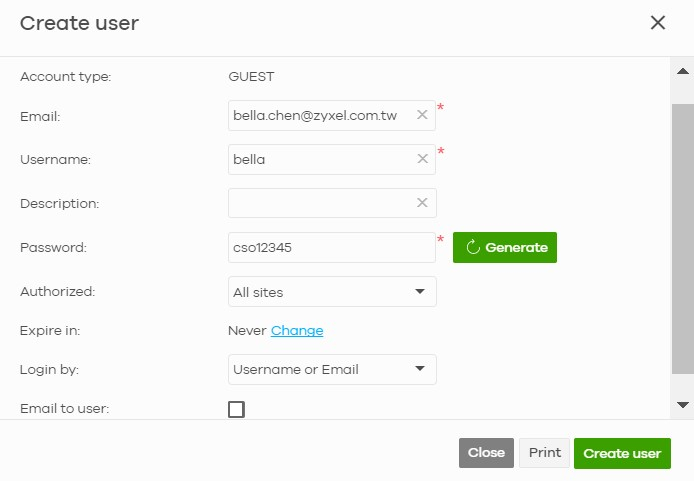Click the refresh icon on the Generate button
The image size is (694, 481).
coord(473,247)
